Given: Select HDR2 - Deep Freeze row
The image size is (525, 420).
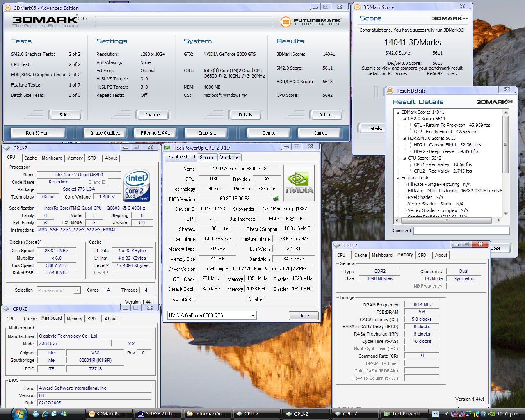Looking at the screenshot, I should coord(447,151).
